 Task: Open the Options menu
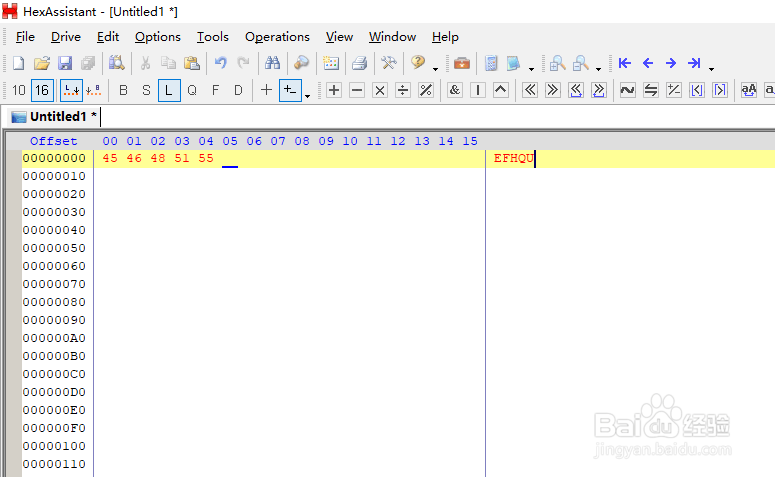pos(158,37)
